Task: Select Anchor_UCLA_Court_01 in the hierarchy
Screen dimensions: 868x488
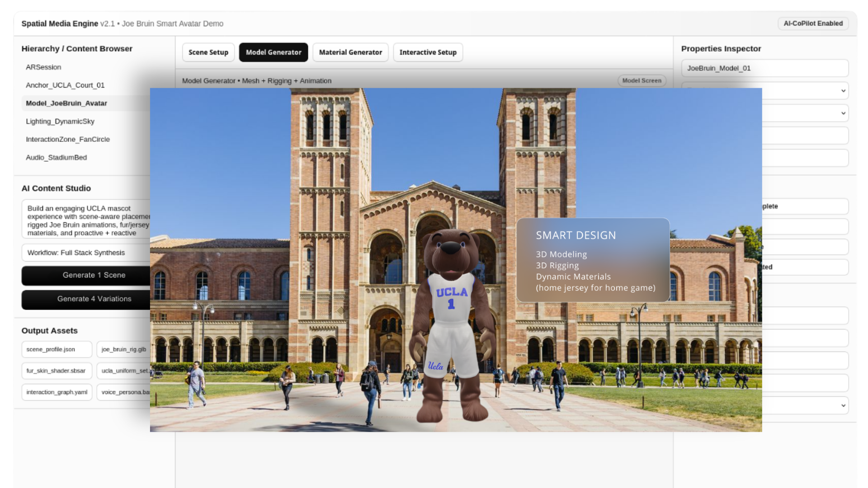Action: 65,85
